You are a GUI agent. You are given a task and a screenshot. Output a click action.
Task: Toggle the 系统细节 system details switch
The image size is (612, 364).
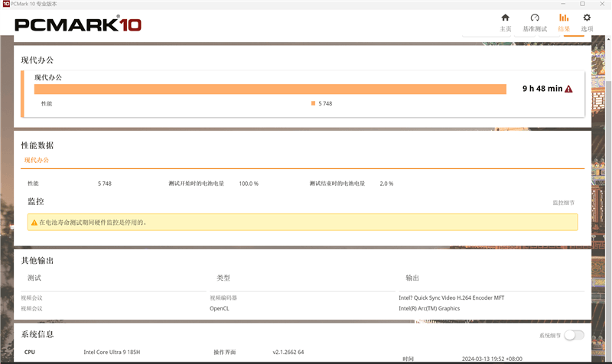(x=574, y=335)
